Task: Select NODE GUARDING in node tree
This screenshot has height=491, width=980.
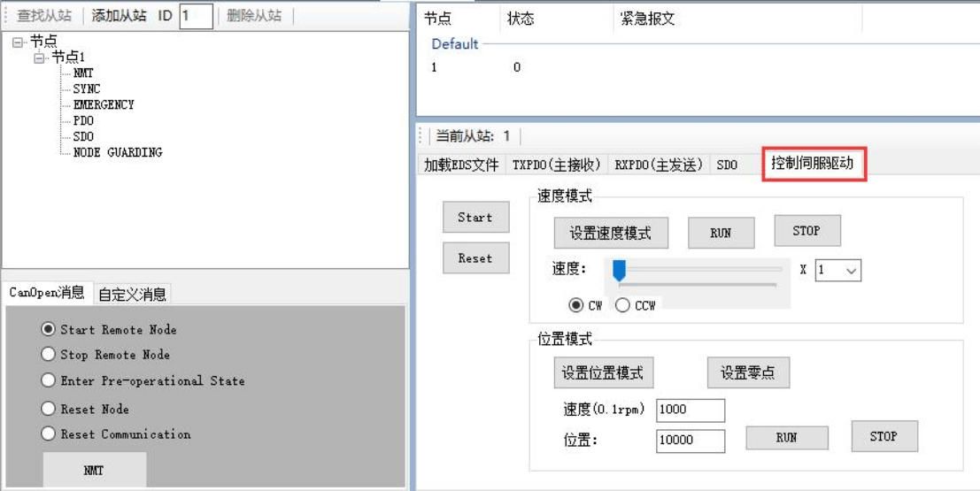Action: [x=117, y=152]
